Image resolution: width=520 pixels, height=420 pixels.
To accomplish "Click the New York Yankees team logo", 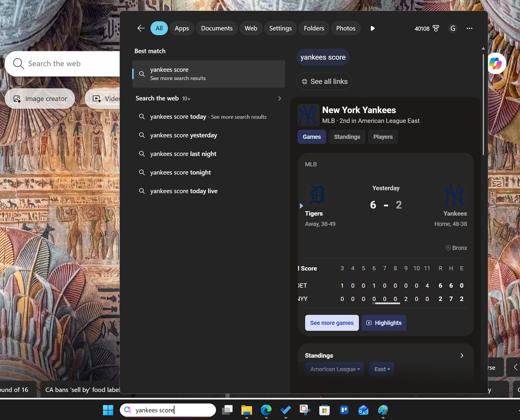I will (x=308, y=115).
